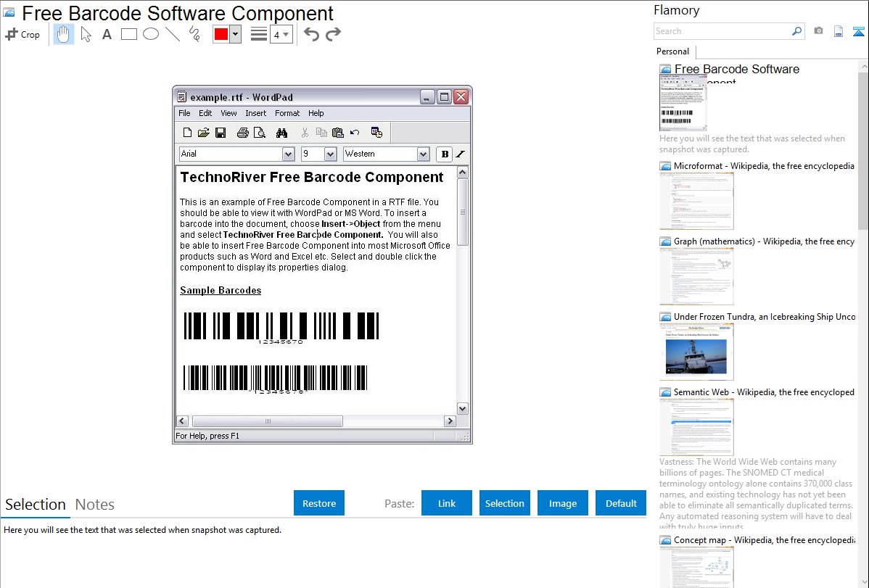Screen dimensions: 869x588
Task: Click the New document icon in WordPad
Action: tap(187, 133)
